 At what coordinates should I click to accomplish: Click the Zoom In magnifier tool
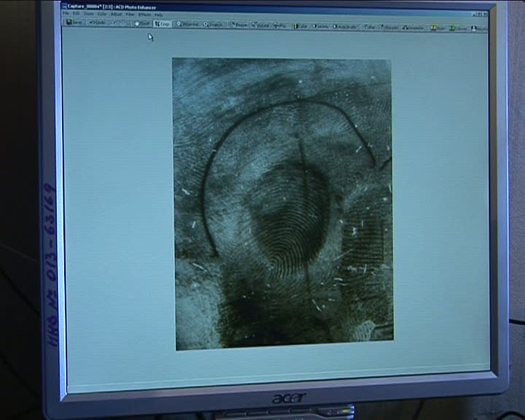click(x=187, y=24)
